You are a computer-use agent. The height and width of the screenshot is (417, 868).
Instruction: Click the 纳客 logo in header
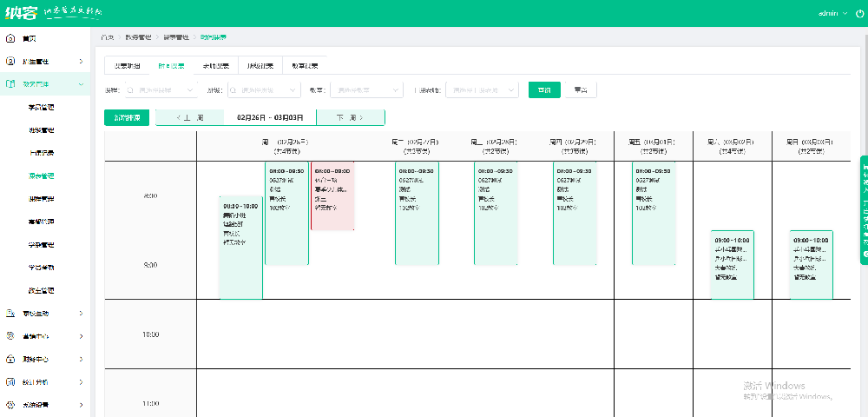21,13
